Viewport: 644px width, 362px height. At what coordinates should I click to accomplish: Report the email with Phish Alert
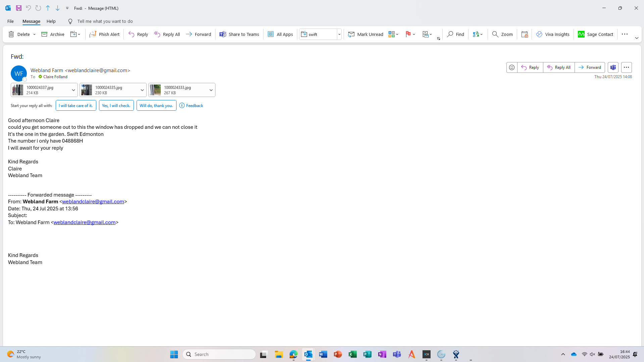coord(104,34)
